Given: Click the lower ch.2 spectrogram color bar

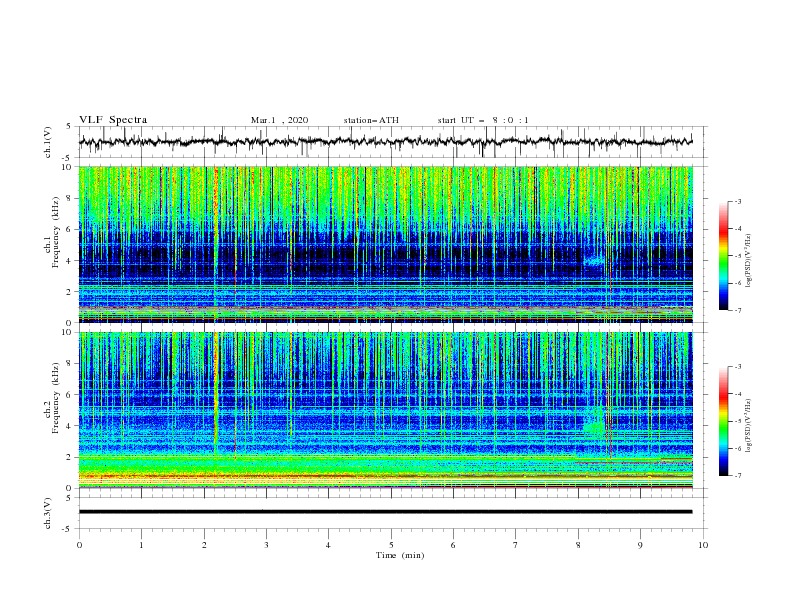Looking at the screenshot, I should 724,421.
